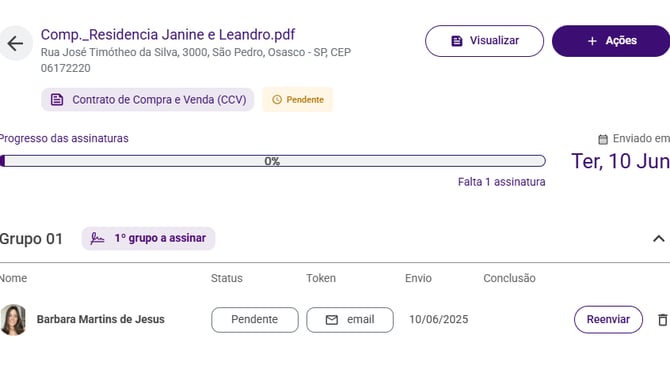Click Barbara Martins de Jesus avatar photo
Viewport: 670px width, 365px height.
[13, 320]
